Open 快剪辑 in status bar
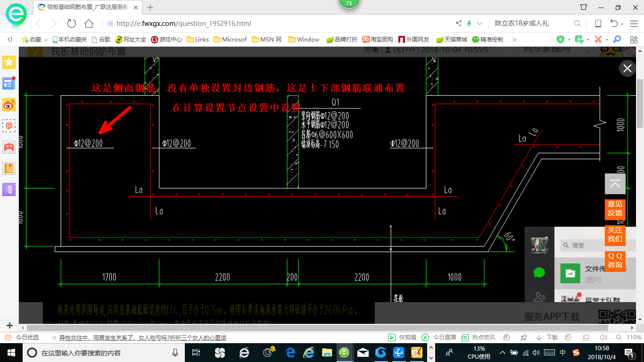The width and height of the screenshot is (644, 362). pos(402,337)
